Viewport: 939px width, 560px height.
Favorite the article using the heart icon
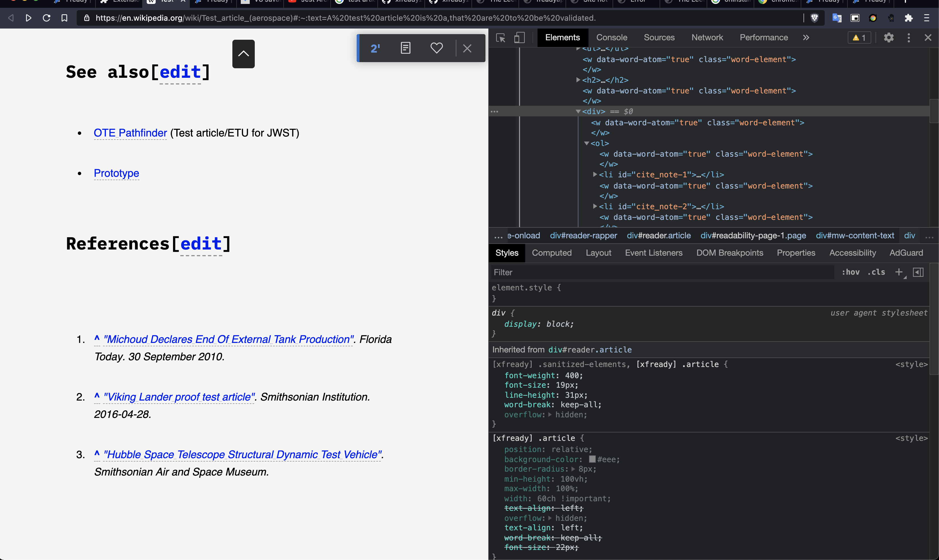pos(436,48)
